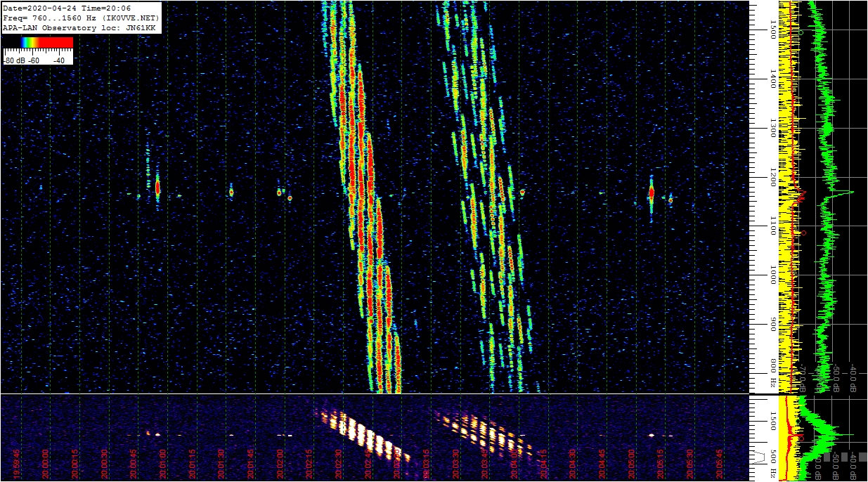Viewport: 868px width, 482px height.
Task: Click the red circle marker near 1100 Hz
Action: point(803,233)
